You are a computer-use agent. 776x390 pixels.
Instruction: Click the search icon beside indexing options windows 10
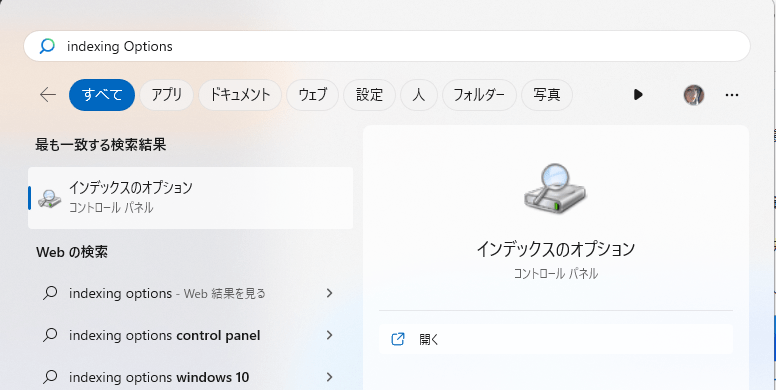pos(50,378)
